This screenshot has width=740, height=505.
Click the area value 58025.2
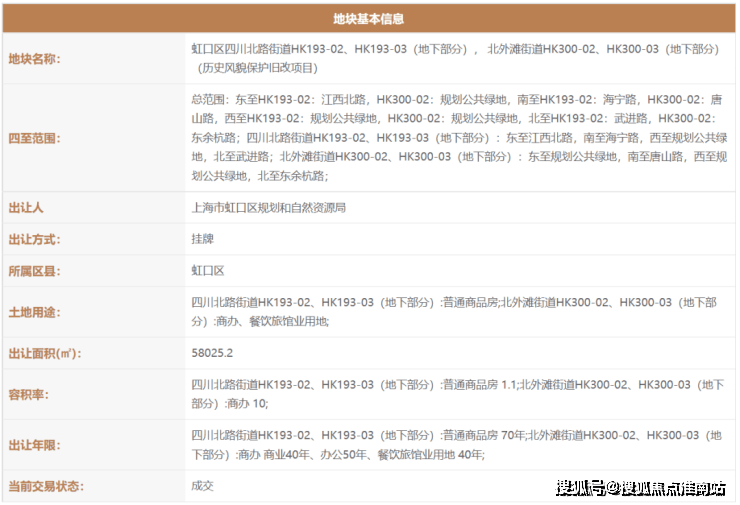point(212,353)
